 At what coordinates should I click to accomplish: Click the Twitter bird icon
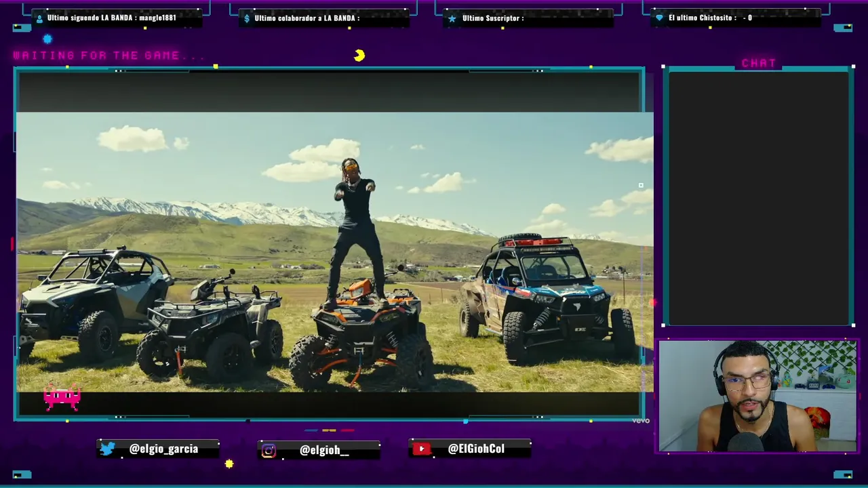(107, 449)
